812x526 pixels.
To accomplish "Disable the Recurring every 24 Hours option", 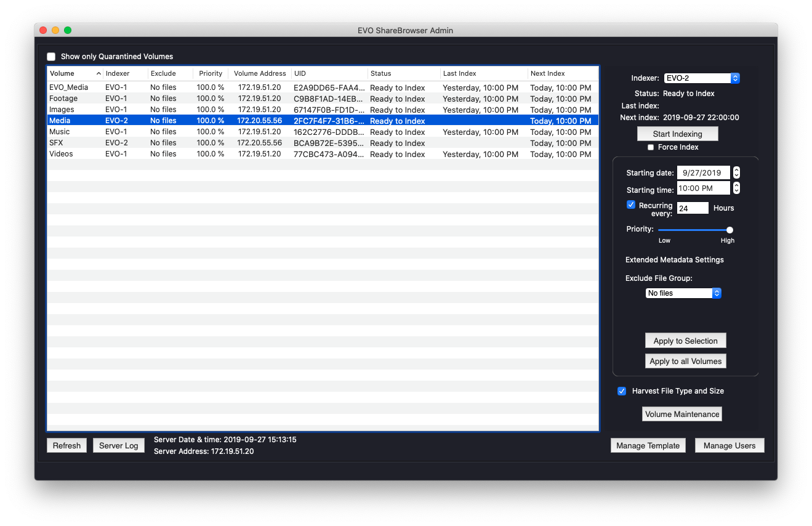I will 630,204.
